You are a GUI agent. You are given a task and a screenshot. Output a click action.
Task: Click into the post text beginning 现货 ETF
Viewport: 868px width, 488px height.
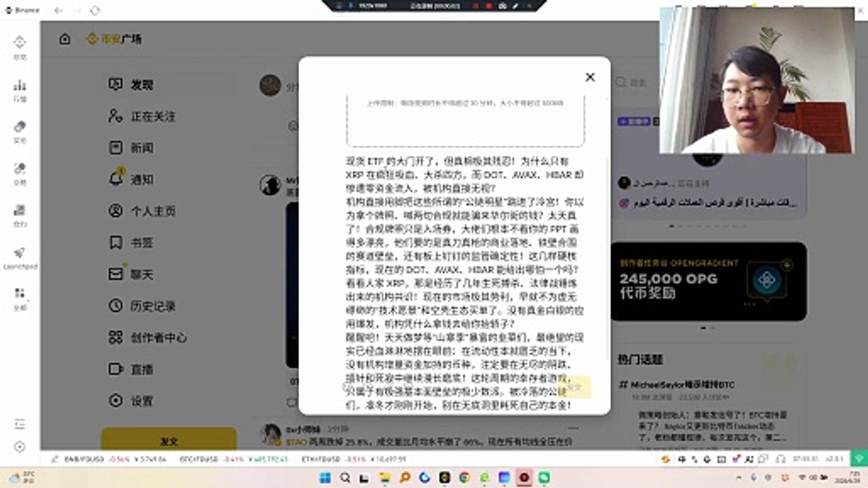(x=465, y=283)
